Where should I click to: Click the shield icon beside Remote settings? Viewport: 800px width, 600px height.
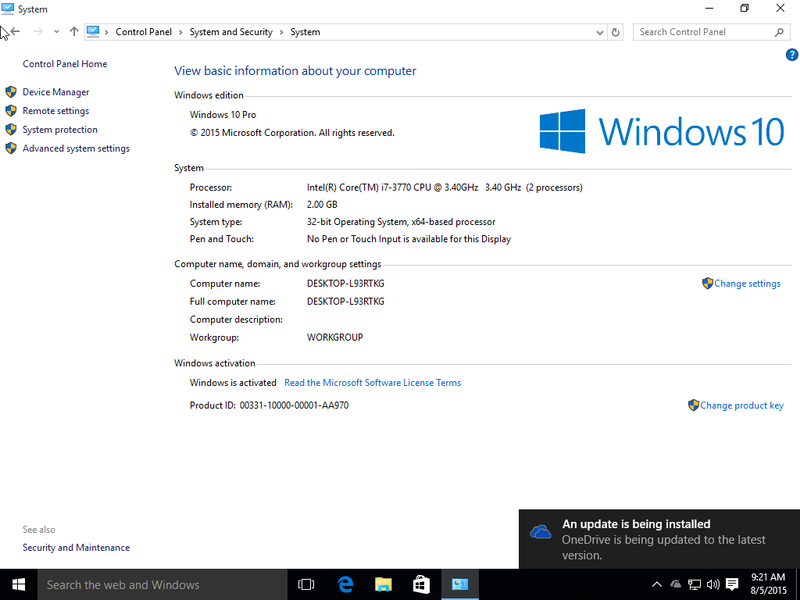coord(11,111)
